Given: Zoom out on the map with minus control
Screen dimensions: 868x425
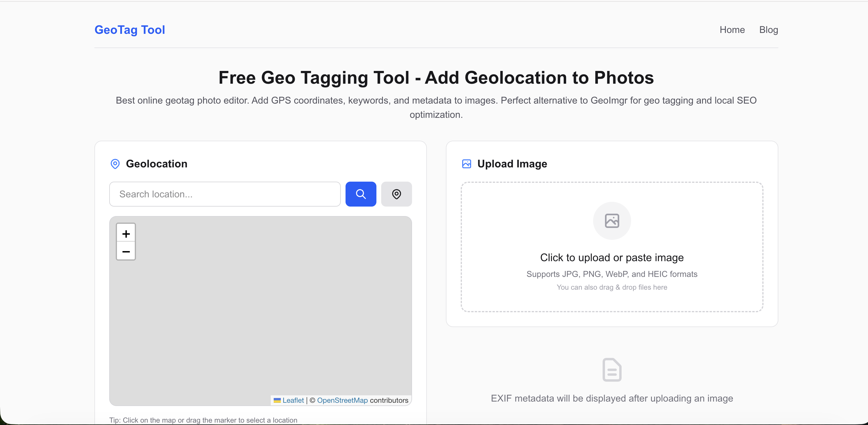Looking at the screenshot, I should point(125,253).
